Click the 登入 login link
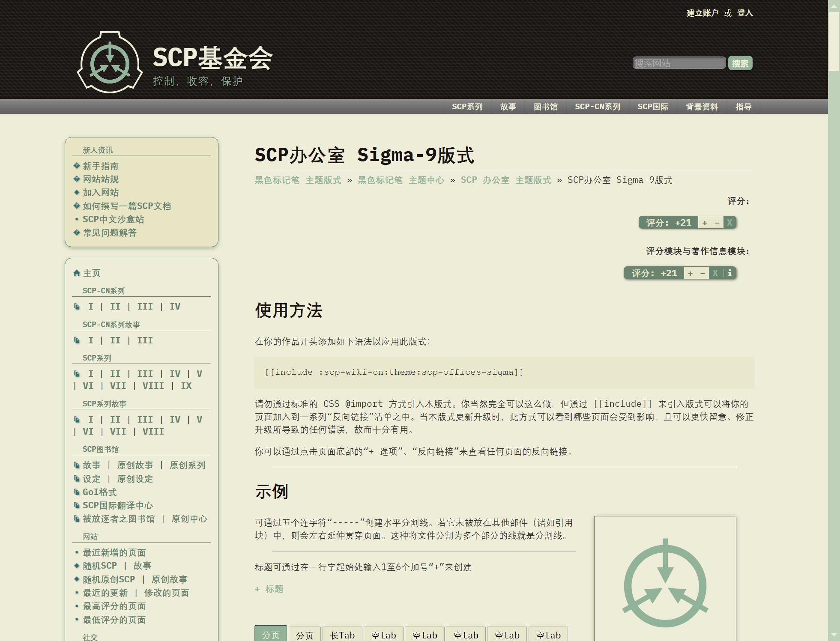 [x=744, y=13]
